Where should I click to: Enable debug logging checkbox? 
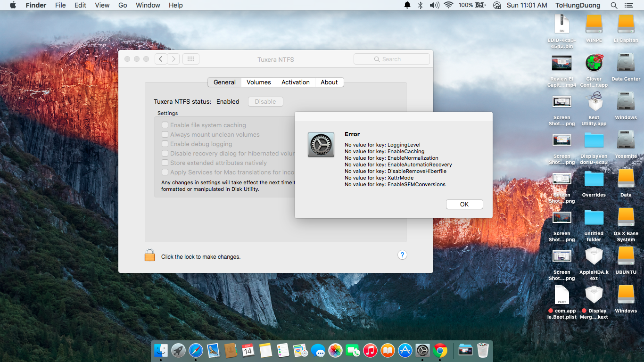(165, 144)
